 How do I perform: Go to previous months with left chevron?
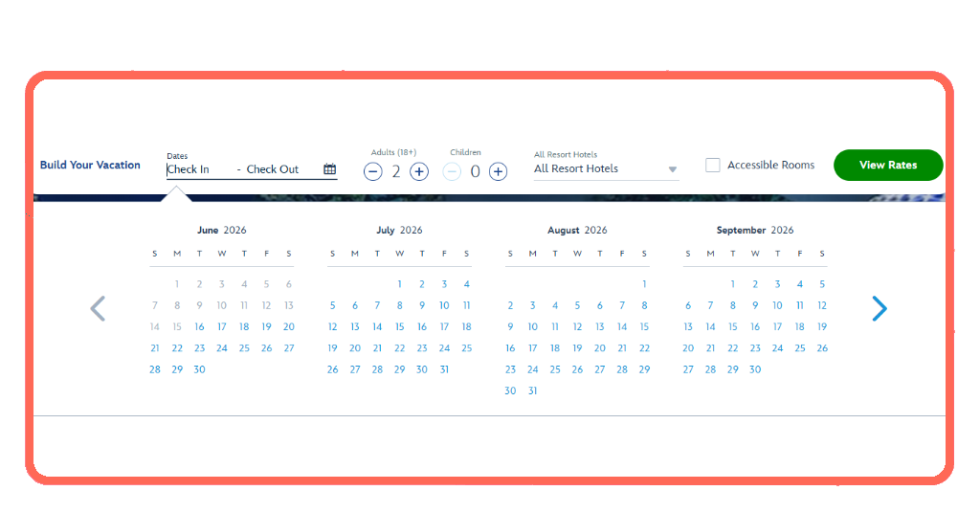point(98,308)
